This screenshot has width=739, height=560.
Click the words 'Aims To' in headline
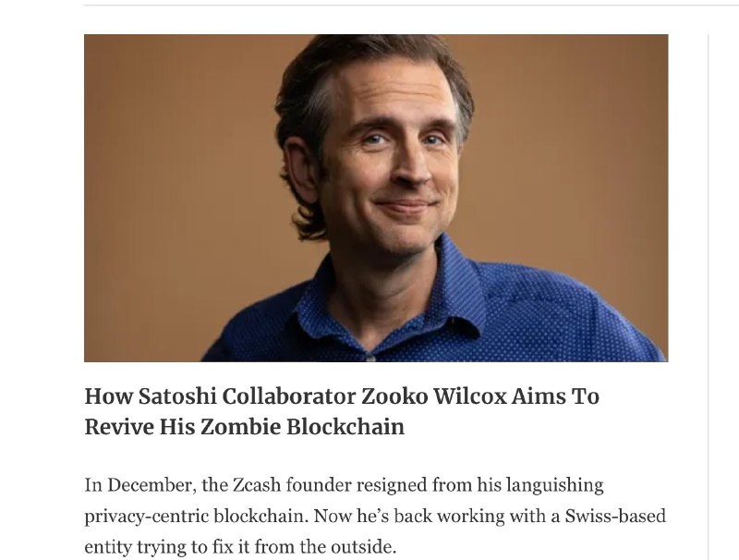pos(555,396)
